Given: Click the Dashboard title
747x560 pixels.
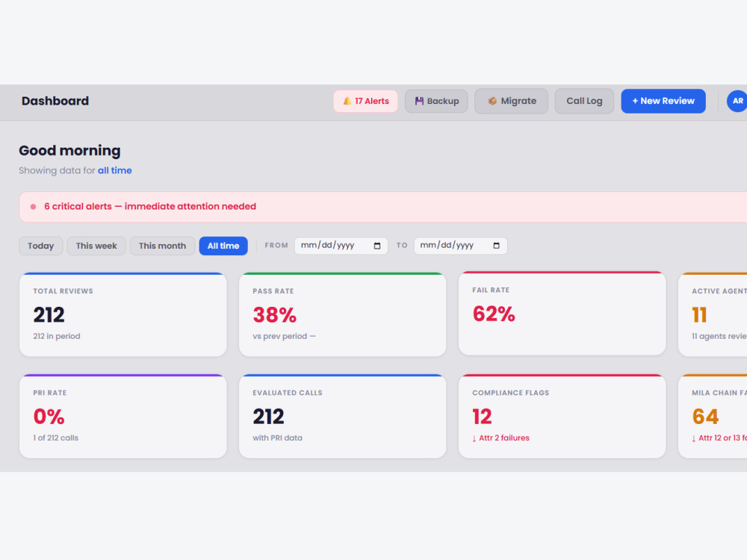Looking at the screenshot, I should click(x=55, y=101).
